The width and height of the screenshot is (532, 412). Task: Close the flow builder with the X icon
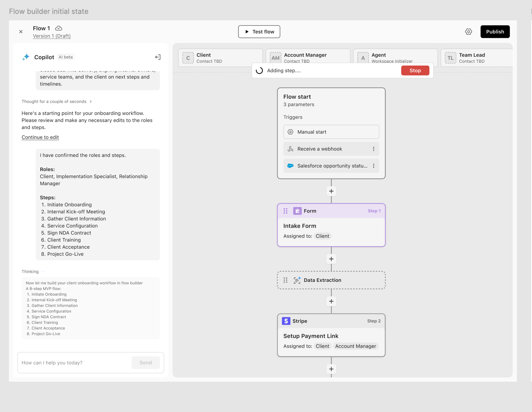21,32
